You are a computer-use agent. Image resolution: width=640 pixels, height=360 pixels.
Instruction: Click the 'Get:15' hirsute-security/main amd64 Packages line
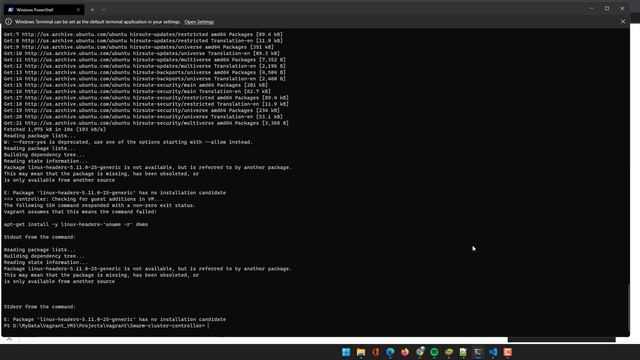[x=136, y=85]
